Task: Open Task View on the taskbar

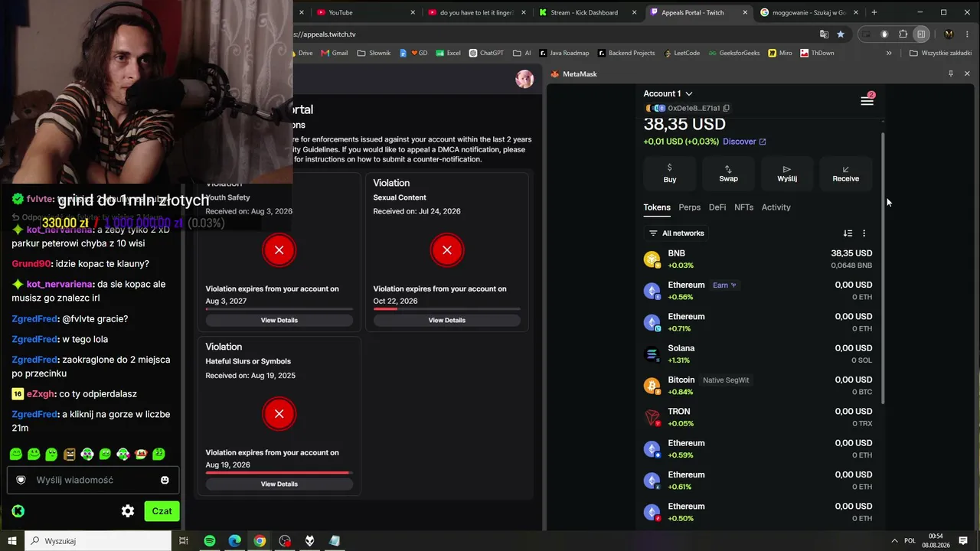Action: click(x=184, y=541)
